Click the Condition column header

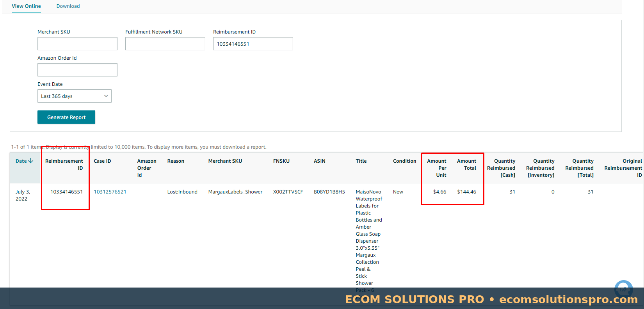click(x=405, y=161)
